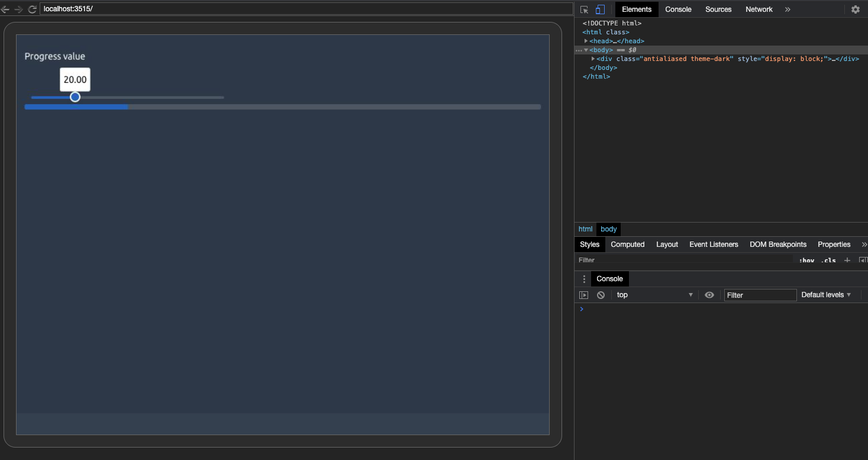Select the Computed tab
868x460 pixels.
tap(627, 245)
